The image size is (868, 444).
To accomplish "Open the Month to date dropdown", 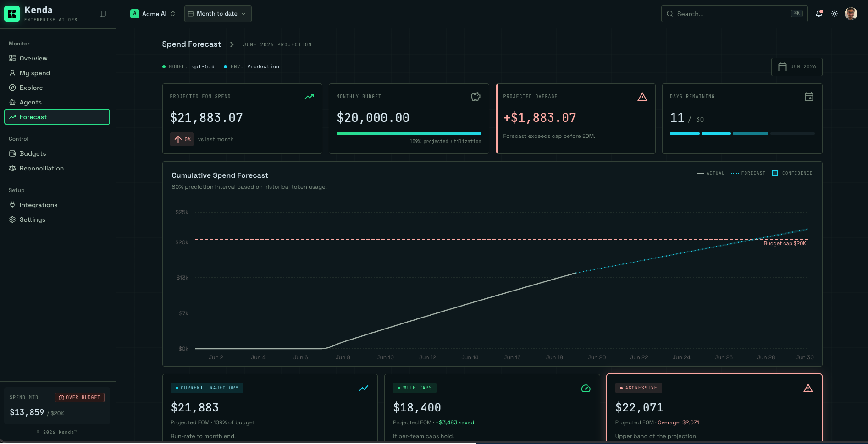I will 218,14.
